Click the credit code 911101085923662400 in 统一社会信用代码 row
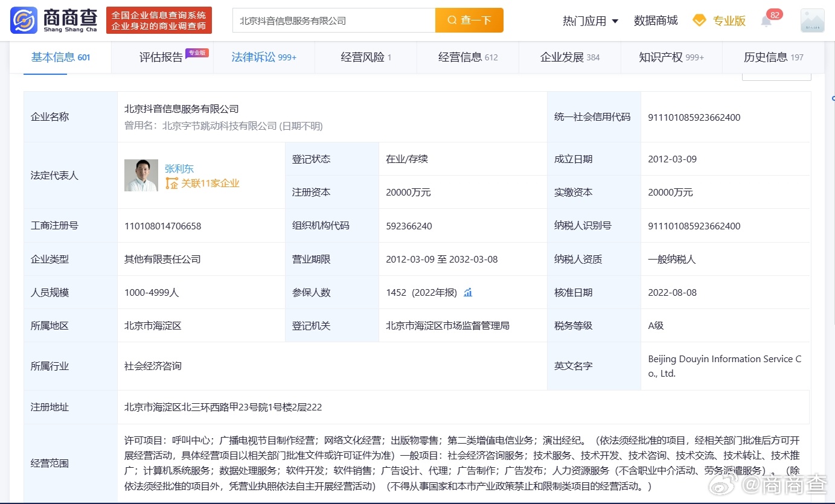 pyautogui.click(x=694, y=117)
